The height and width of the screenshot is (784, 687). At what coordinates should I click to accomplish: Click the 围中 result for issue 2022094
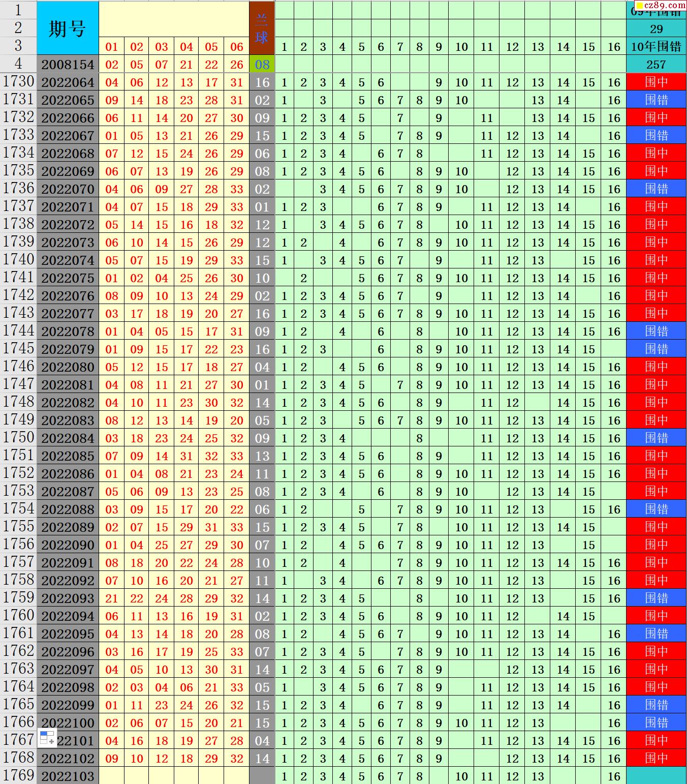click(x=656, y=616)
